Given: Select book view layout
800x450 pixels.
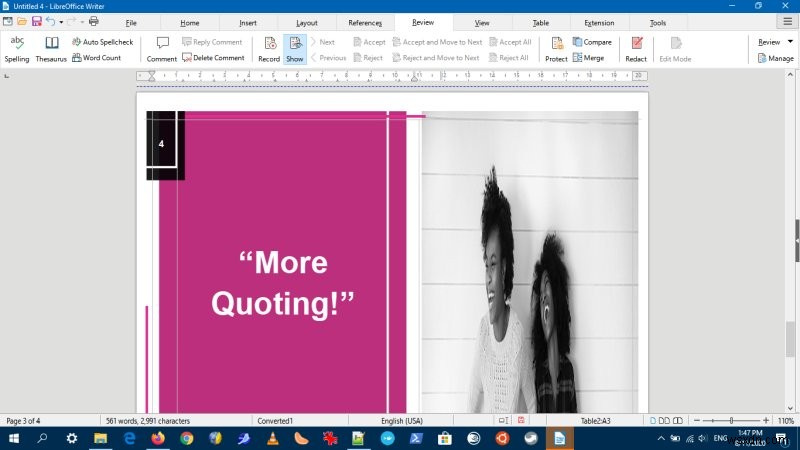Looking at the screenshot, I should tap(678, 421).
